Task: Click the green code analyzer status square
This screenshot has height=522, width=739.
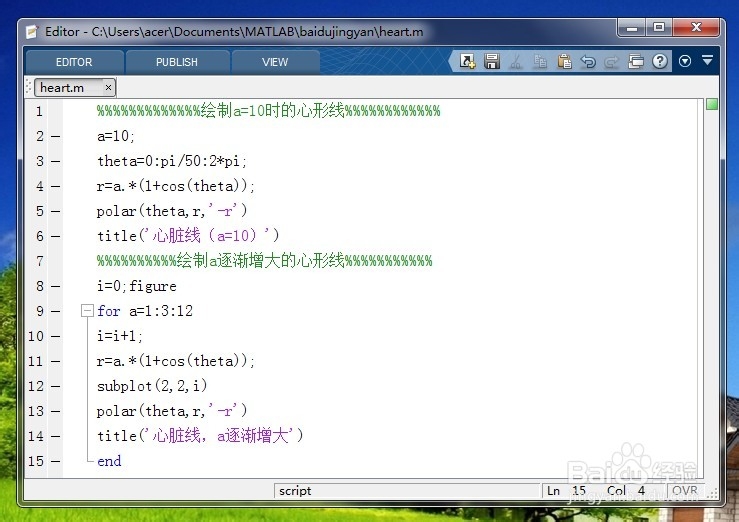Action: 712,104
